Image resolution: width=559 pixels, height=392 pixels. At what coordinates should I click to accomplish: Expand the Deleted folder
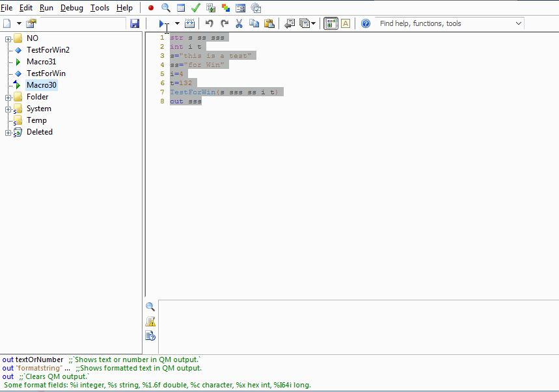click(x=8, y=133)
